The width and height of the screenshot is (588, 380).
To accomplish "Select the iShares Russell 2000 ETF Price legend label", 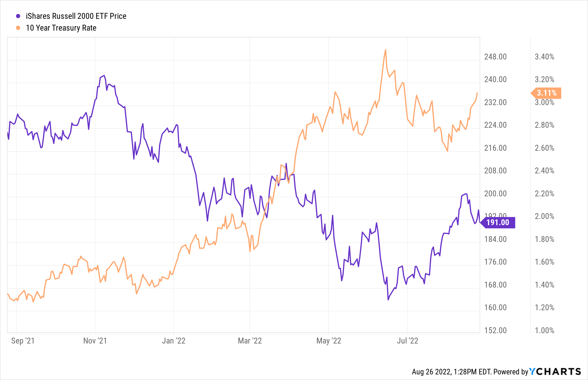I will (76, 16).
